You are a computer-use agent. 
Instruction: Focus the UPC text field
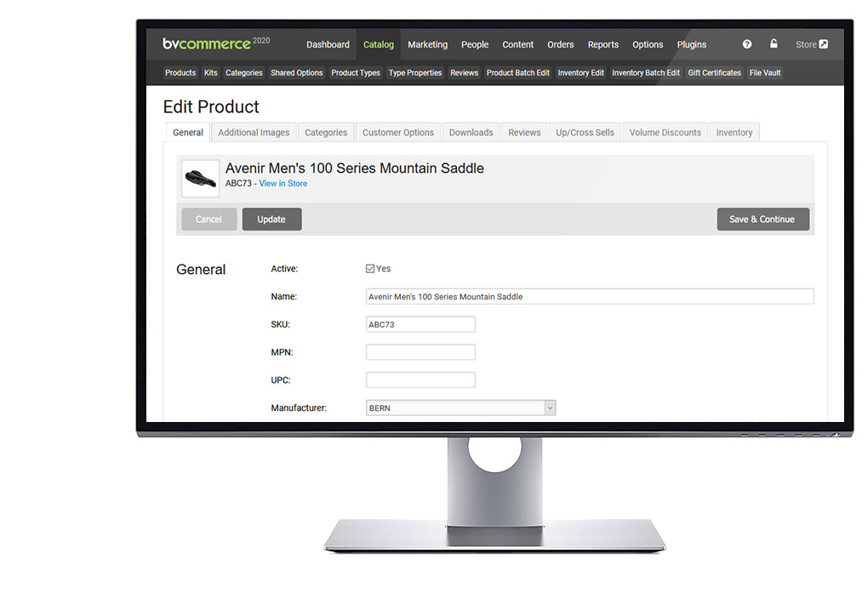[x=420, y=380]
